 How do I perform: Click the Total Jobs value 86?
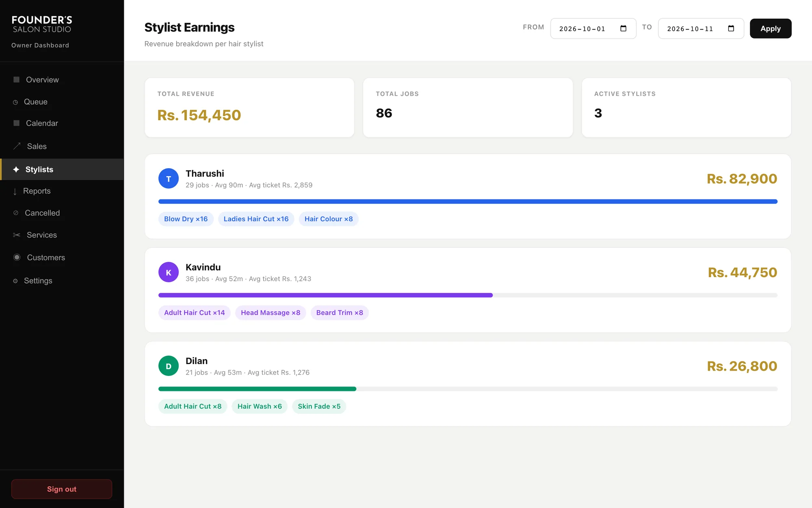coord(384,113)
